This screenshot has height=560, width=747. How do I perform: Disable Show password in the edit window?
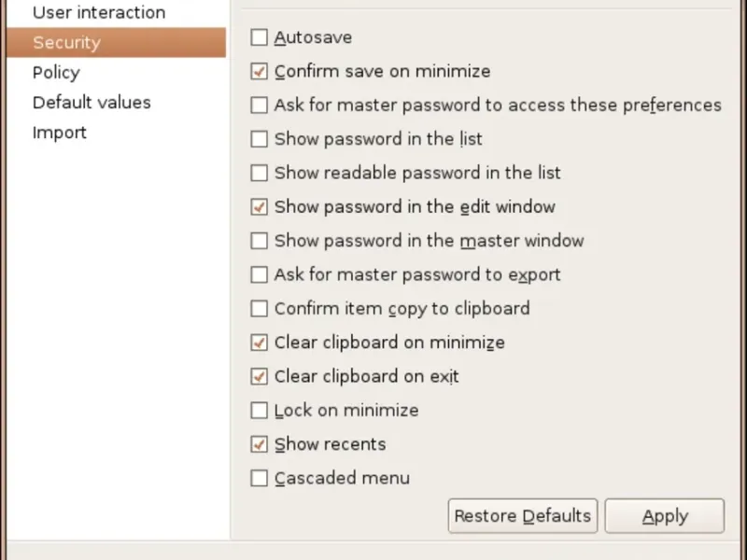(260, 207)
